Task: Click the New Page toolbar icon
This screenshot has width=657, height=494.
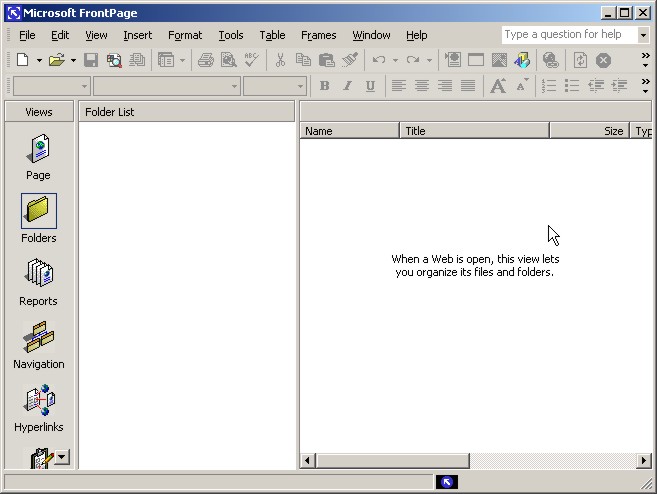Action: click(23, 60)
